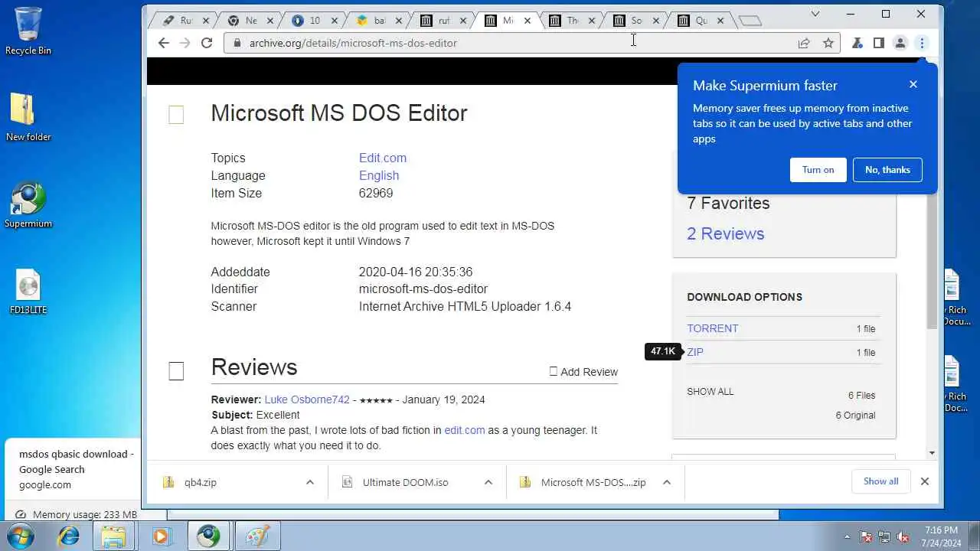Bookmark this page with the star icon
The height and width of the screenshot is (551, 980).
tap(828, 43)
